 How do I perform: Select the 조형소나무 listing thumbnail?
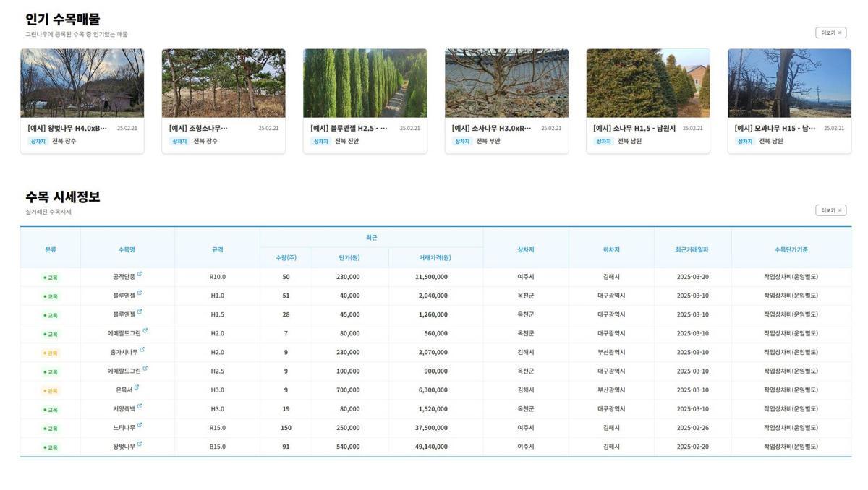[x=224, y=83]
